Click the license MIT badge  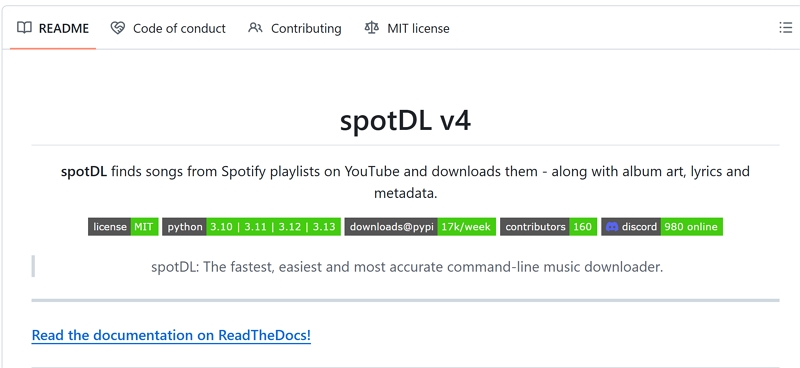[123, 227]
